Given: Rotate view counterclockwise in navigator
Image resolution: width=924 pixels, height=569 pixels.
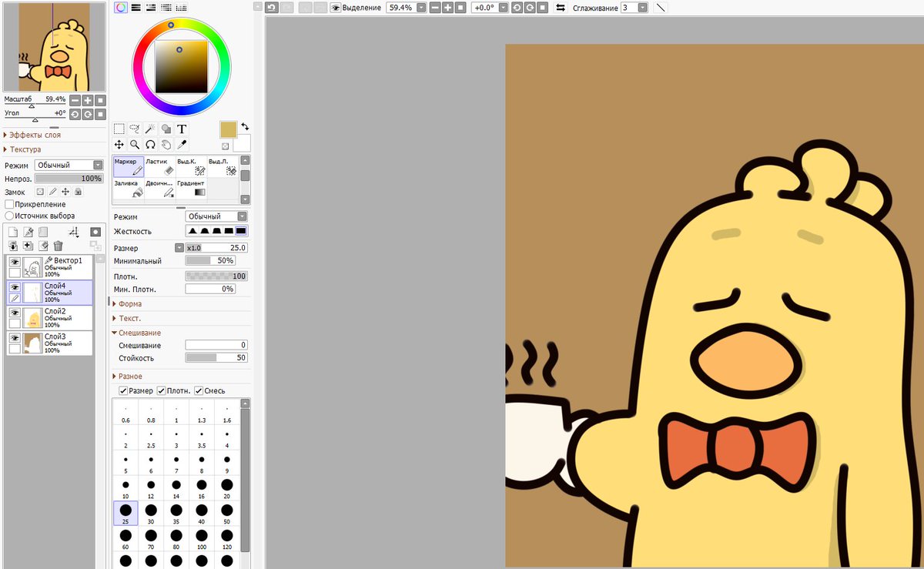Looking at the screenshot, I should [75, 114].
